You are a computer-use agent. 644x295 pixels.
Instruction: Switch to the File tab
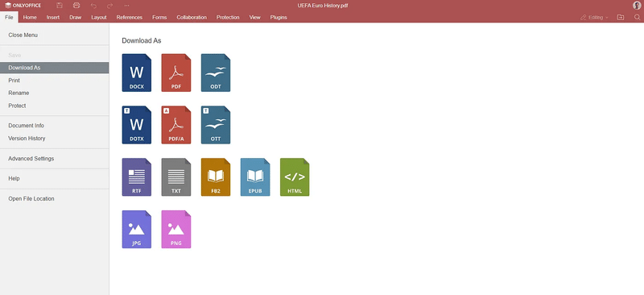point(9,17)
